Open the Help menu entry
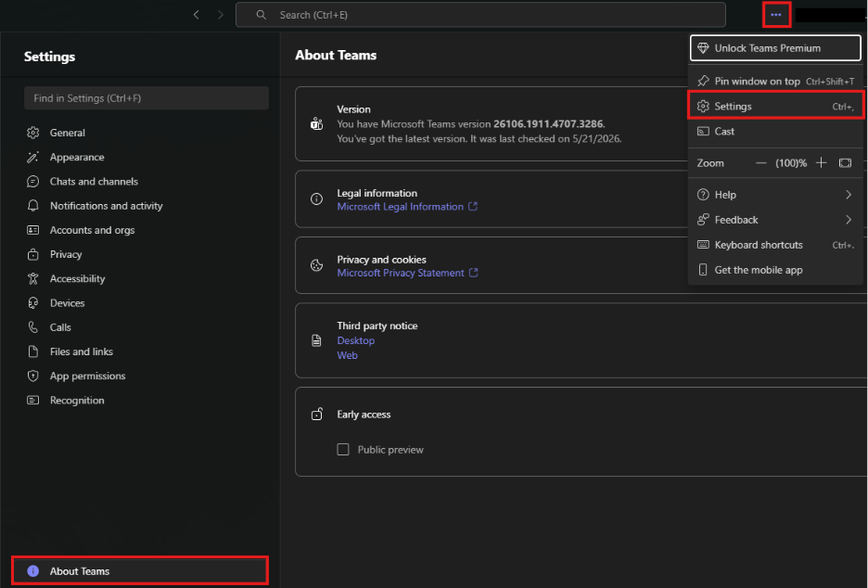 (x=775, y=195)
